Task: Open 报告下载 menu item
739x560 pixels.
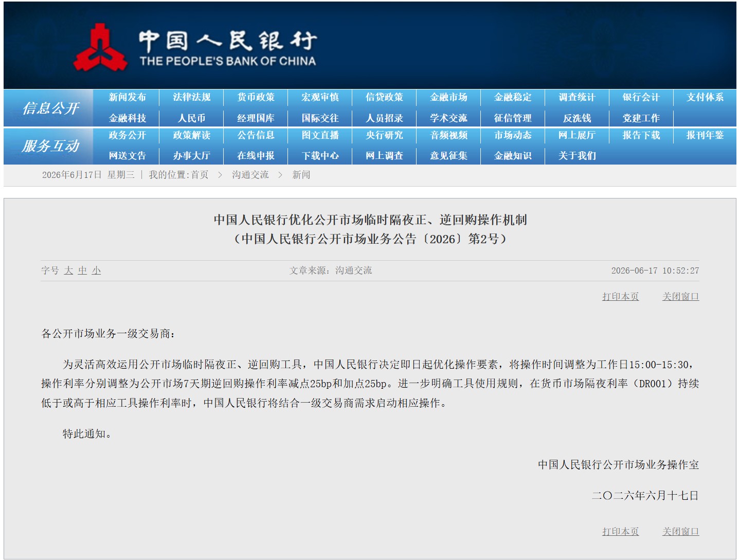Action: pos(641,135)
